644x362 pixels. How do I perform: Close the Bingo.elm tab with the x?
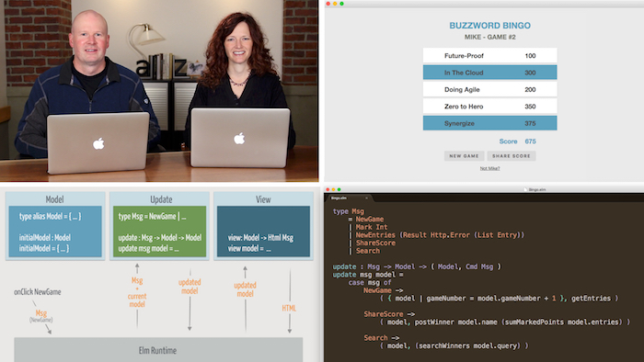click(366, 198)
